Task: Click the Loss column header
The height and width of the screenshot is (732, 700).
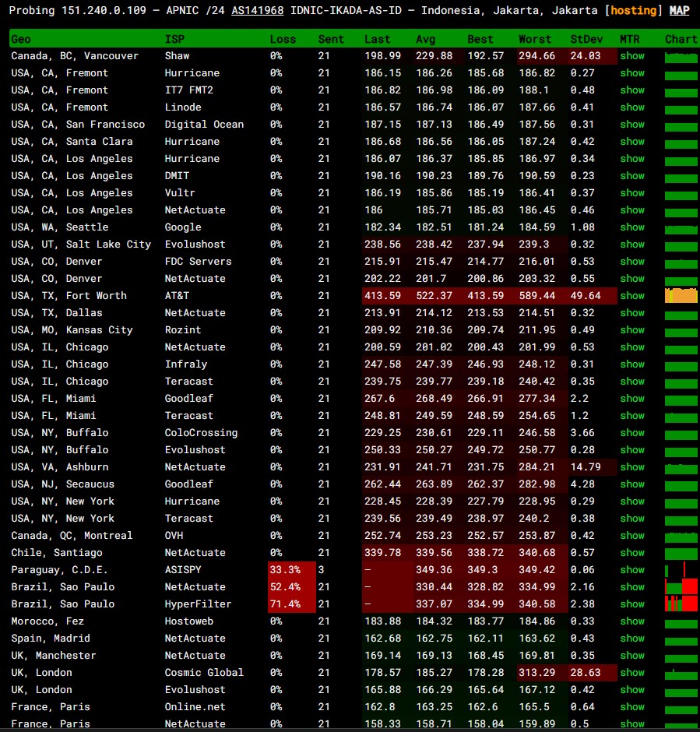Action: pyautogui.click(x=283, y=39)
